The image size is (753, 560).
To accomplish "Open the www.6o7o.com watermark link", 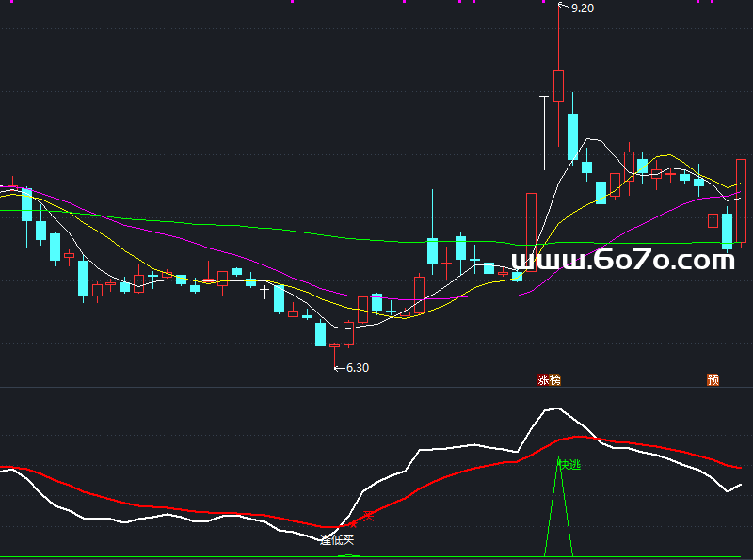I will (622, 260).
